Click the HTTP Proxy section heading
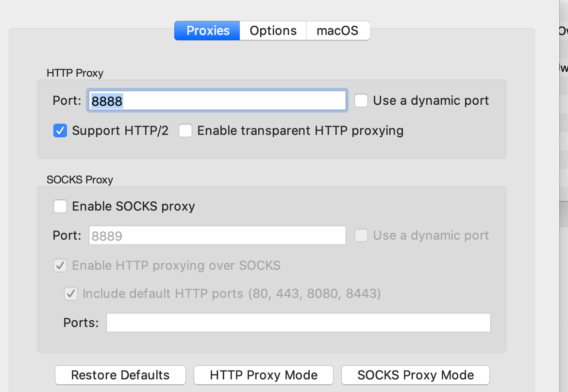This screenshot has width=568, height=392. click(75, 73)
